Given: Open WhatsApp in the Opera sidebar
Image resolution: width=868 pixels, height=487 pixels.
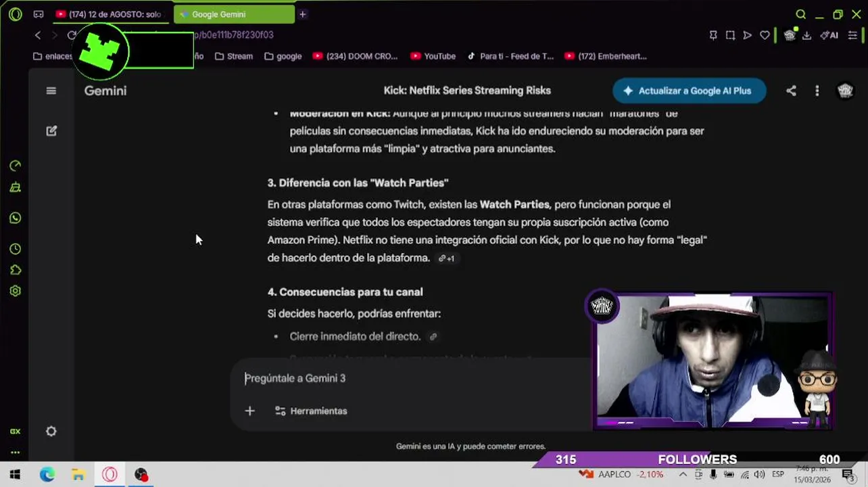Looking at the screenshot, I should coord(15,218).
